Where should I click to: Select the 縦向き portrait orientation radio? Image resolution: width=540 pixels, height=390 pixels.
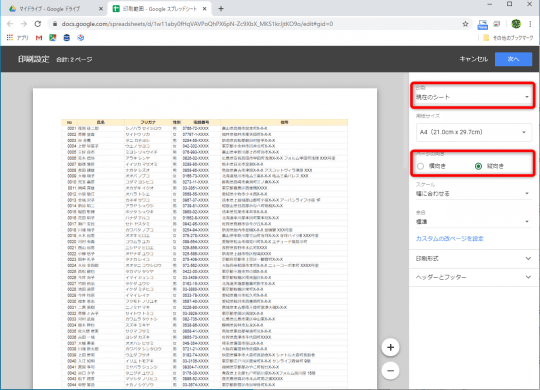(478, 166)
